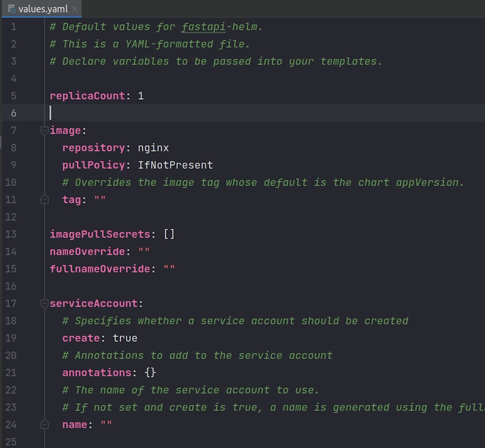Click the IfNotPresent pullPolicy value

[175, 165]
